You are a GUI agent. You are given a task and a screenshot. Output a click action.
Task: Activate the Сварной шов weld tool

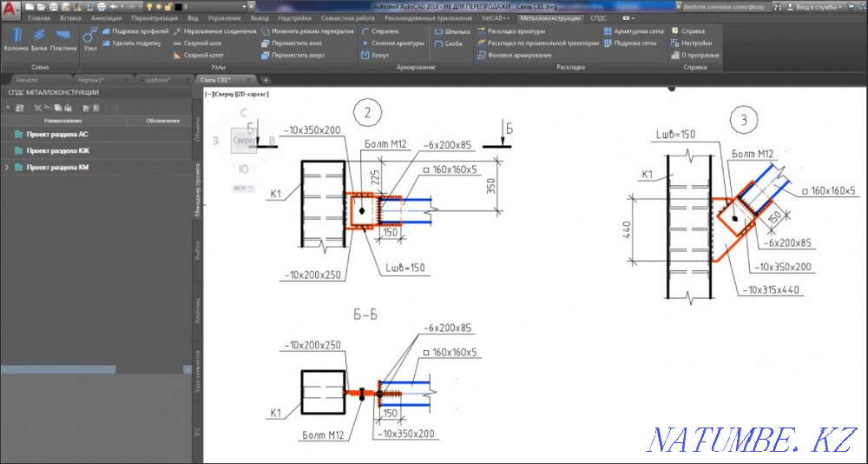(x=198, y=43)
